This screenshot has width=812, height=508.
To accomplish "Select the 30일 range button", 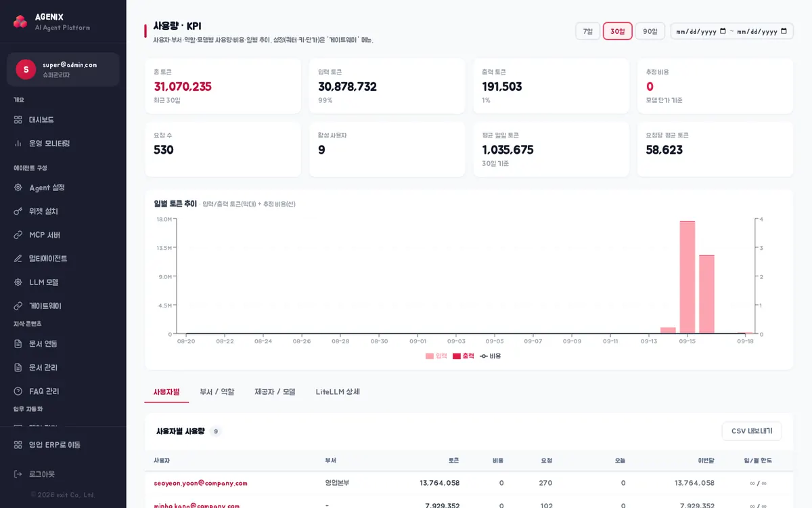I will click(x=618, y=31).
